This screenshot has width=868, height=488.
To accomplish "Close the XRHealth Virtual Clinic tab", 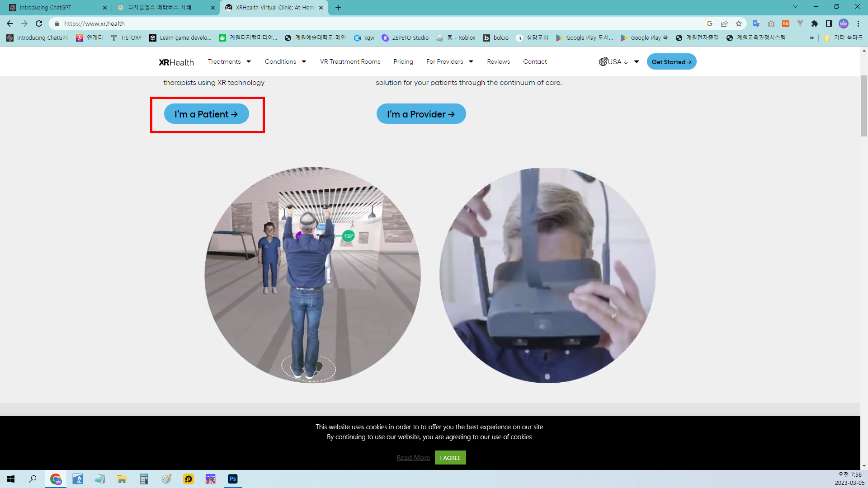I will pos(321,8).
